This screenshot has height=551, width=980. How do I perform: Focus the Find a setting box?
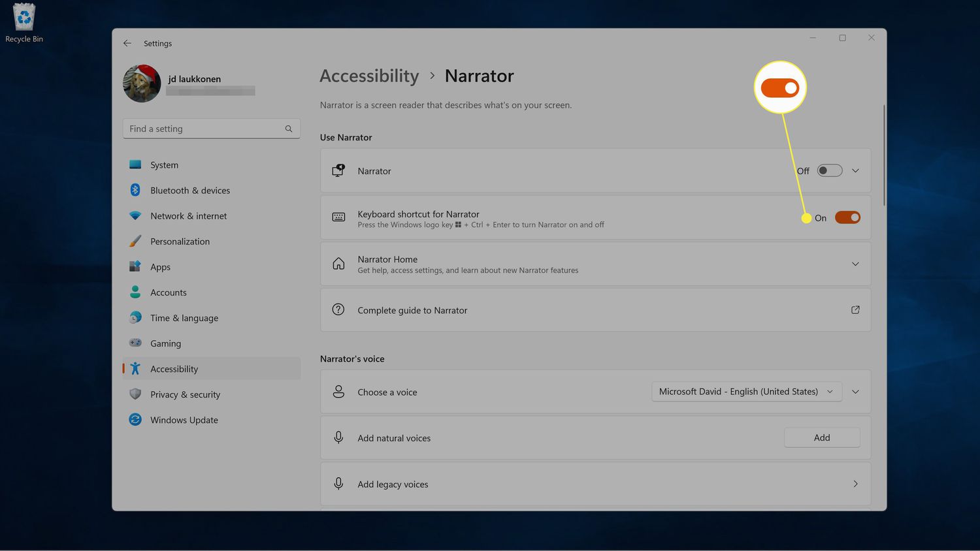212,129
